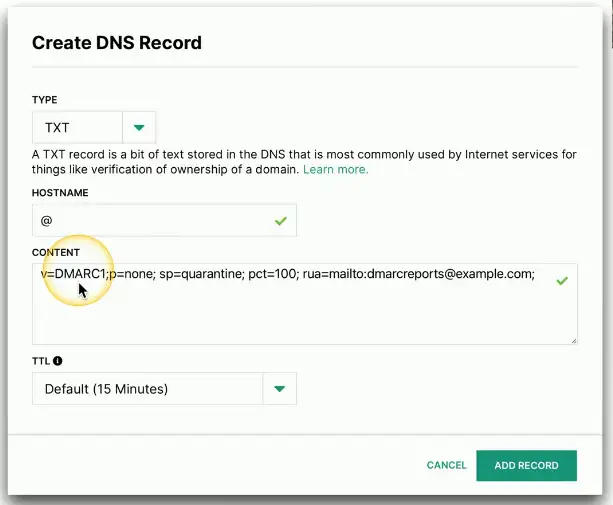Open the TYPE dropdown arrow
The width and height of the screenshot is (613, 505).
pyautogui.click(x=139, y=128)
